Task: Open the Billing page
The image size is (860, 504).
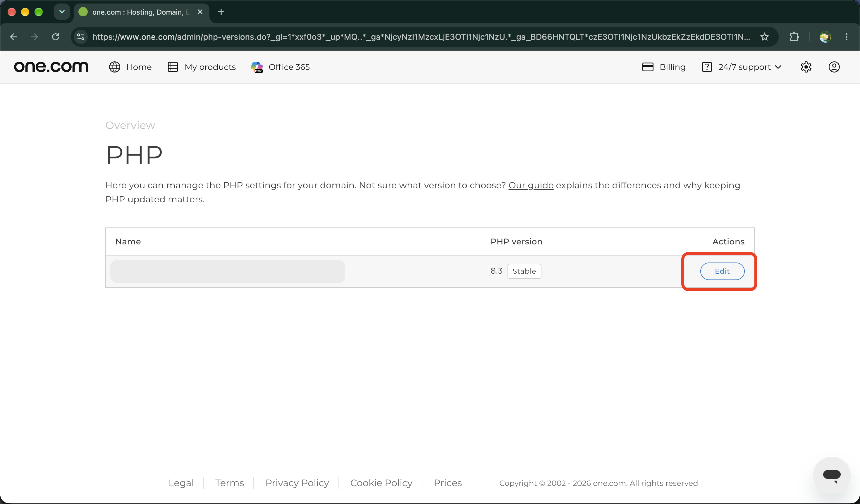Action: pyautogui.click(x=664, y=67)
